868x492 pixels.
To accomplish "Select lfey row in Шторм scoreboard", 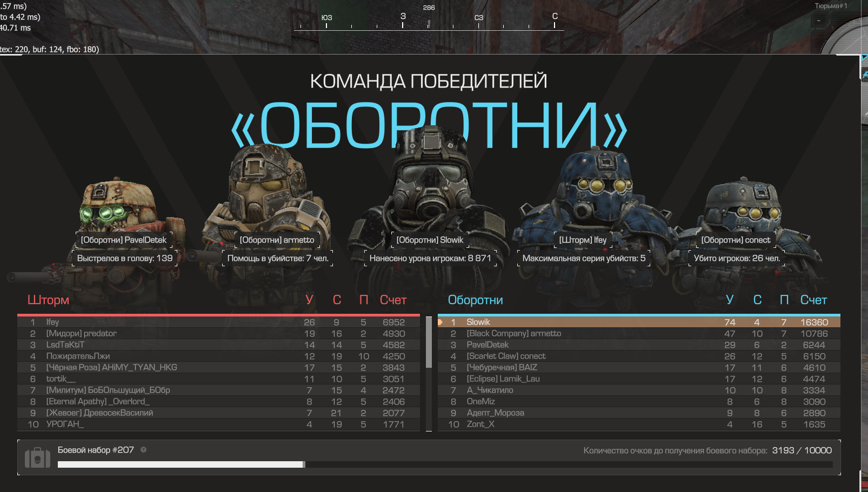I will click(218, 322).
